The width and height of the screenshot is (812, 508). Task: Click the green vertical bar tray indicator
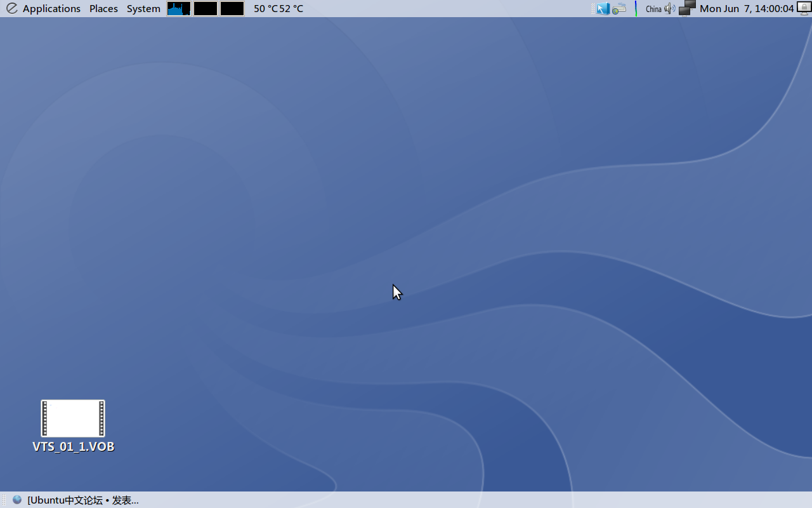636,8
